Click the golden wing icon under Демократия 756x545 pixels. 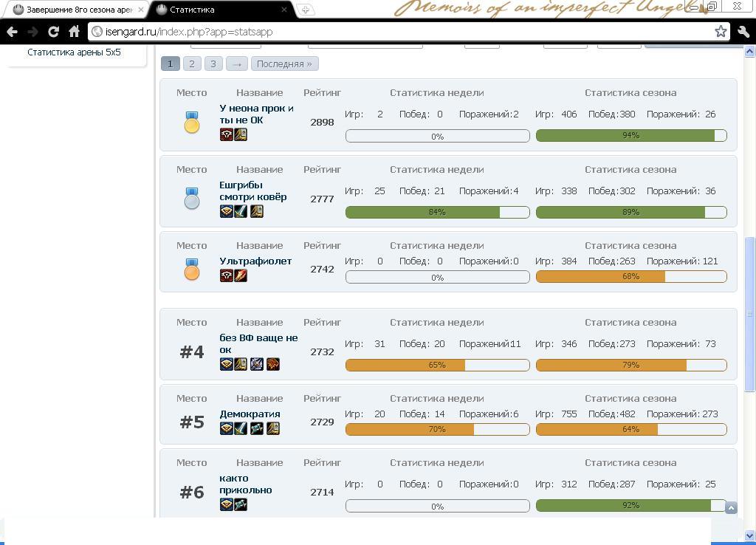(273, 428)
